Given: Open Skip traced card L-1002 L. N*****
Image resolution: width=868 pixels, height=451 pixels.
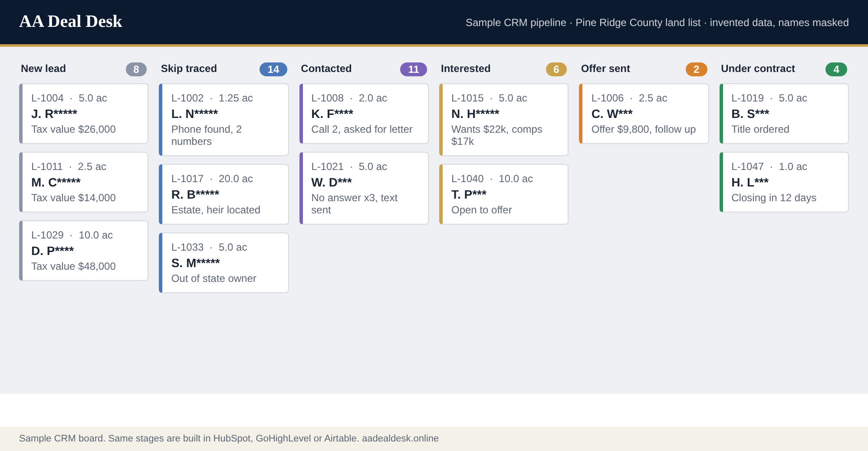Looking at the screenshot, I should [224, 120].
